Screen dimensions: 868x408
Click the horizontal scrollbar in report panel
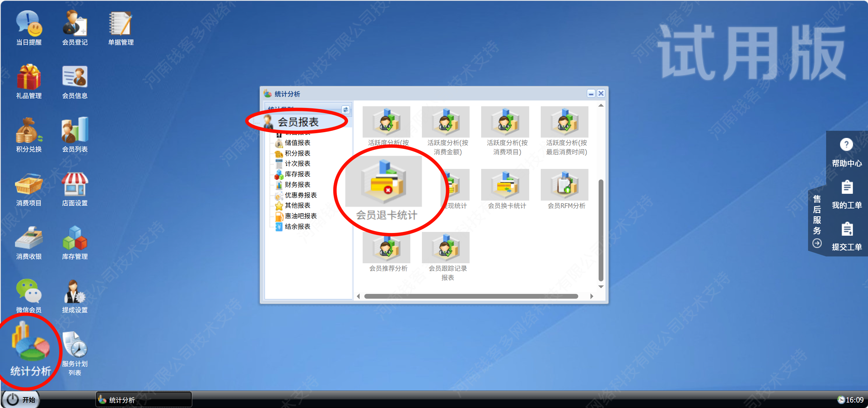tap(471, 296)
